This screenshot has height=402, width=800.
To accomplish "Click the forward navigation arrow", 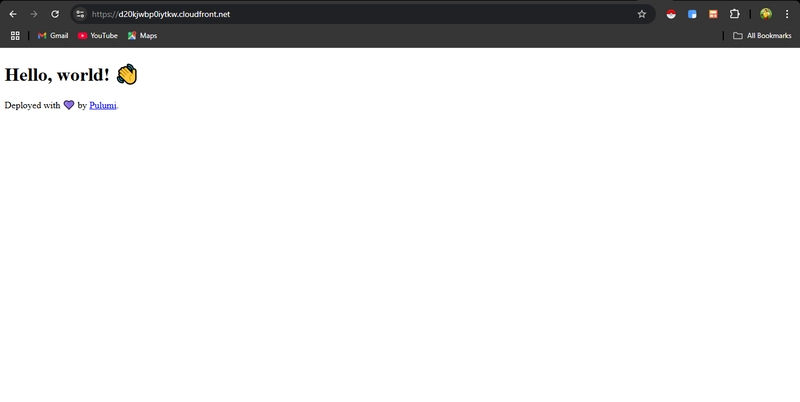I will click(x=34, y=14).
